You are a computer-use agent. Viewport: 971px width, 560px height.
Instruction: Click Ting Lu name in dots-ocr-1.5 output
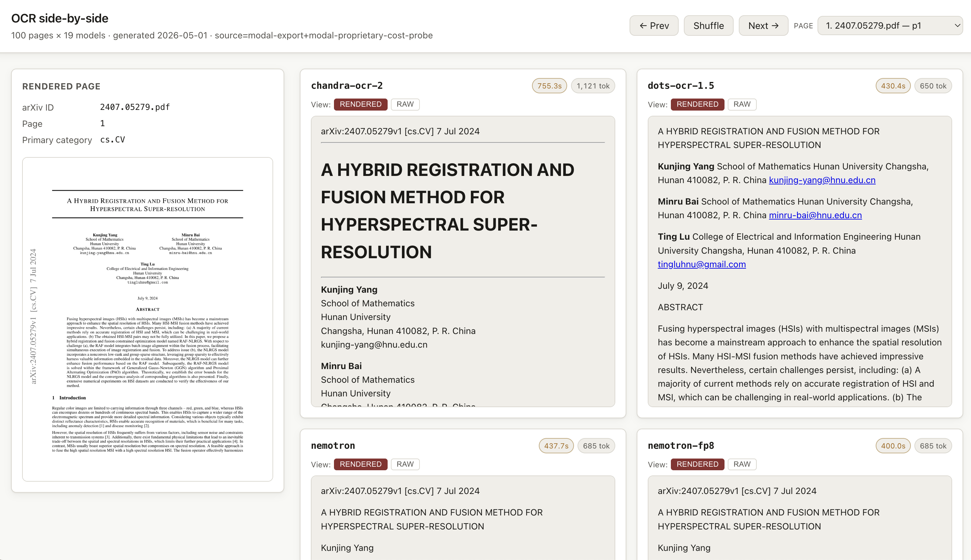pos(674,236)
